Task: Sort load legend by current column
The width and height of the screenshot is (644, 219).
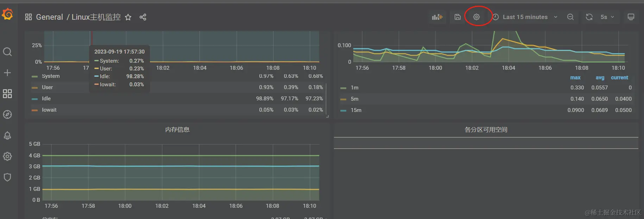Action: pyautogui.click(x=619, y=77)
